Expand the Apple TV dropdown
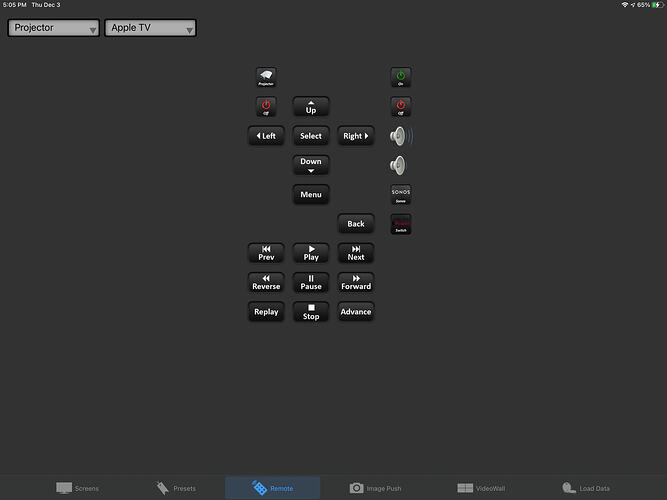This screenshot has height=500, width=667. (x=150, y=28)
